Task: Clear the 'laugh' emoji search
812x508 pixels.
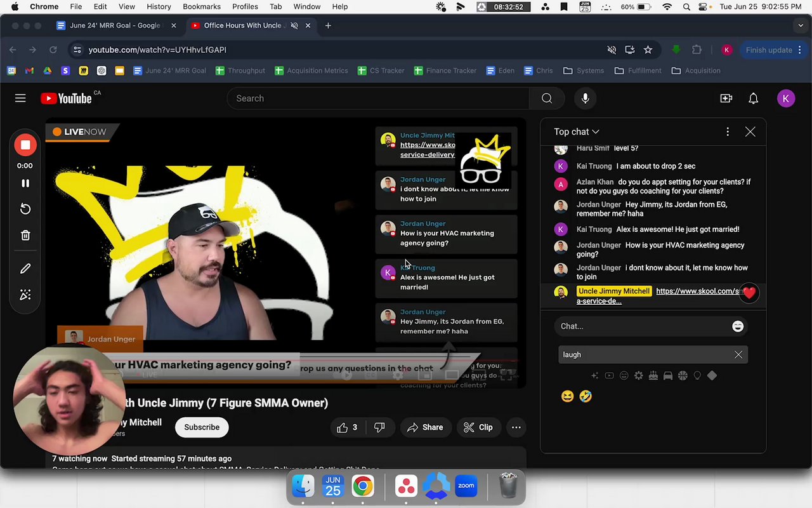Action: point(738,355)
